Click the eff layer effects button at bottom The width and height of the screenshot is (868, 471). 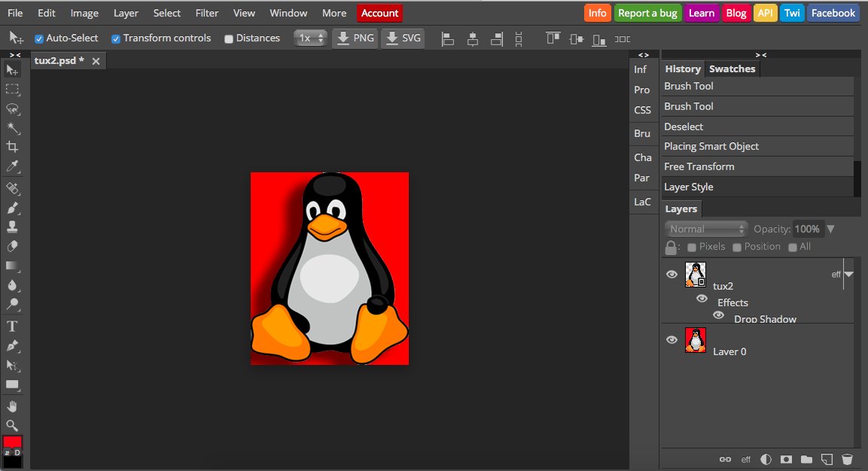[x=745, y=460]
